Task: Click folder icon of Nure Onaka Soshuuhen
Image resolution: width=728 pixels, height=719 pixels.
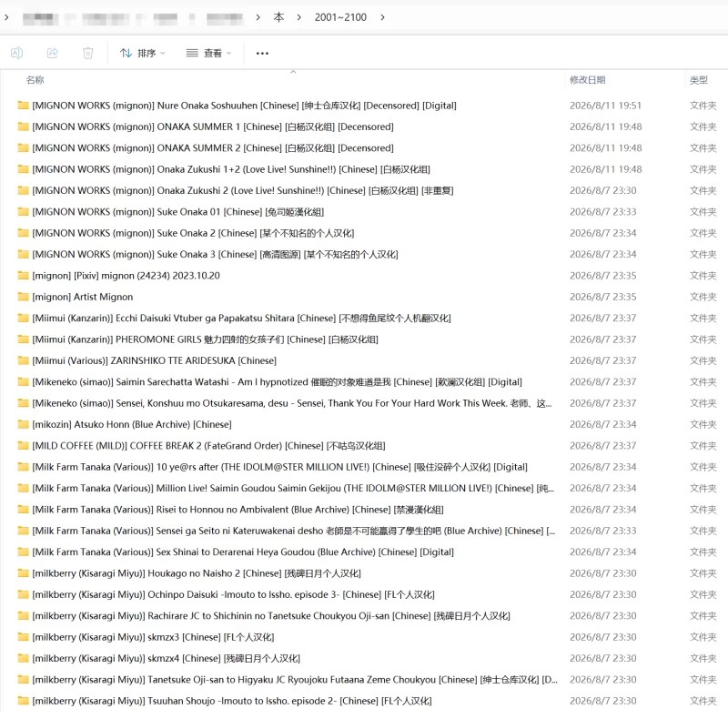Action: (x=24, y=105)
